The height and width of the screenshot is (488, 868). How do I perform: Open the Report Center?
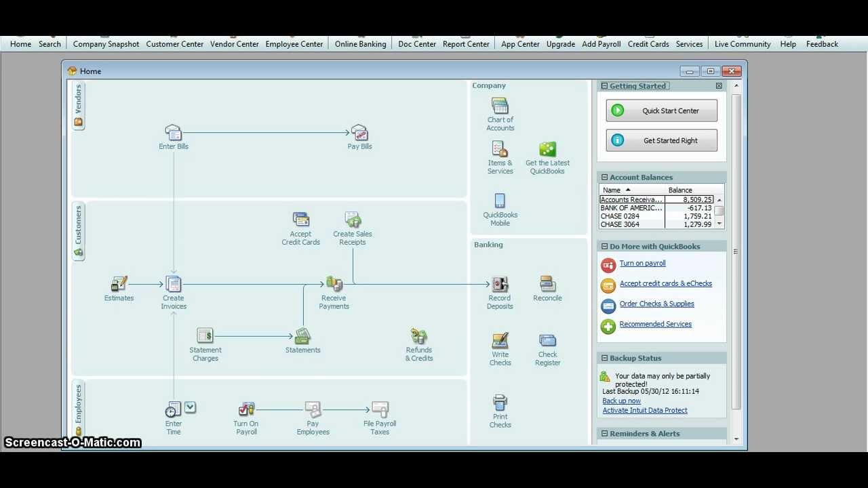pos(466,44)
